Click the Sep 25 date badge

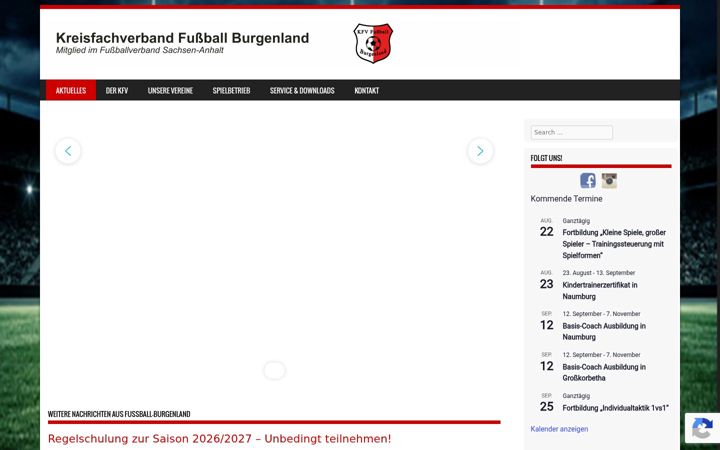coord(546,403)
